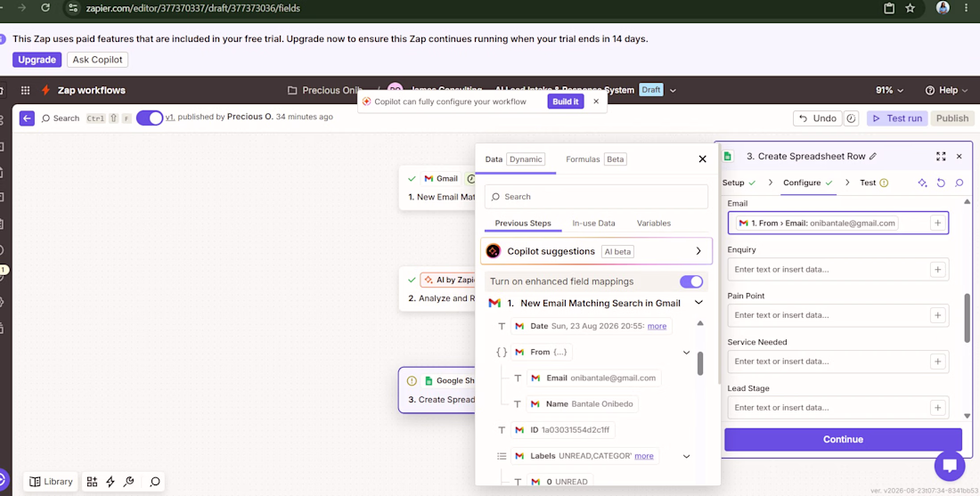Click plus button in Lead Stage field

click(937, 407)
